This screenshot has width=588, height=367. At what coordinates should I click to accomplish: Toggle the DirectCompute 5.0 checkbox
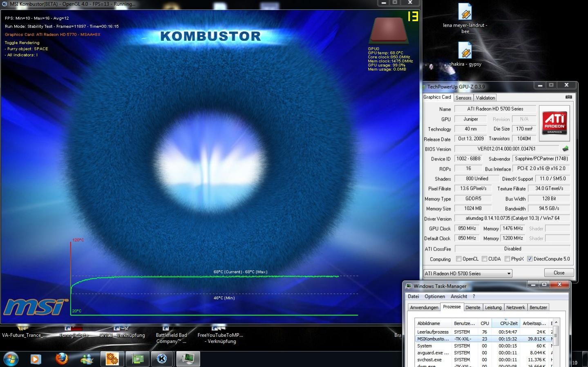(x=530, y=259)
